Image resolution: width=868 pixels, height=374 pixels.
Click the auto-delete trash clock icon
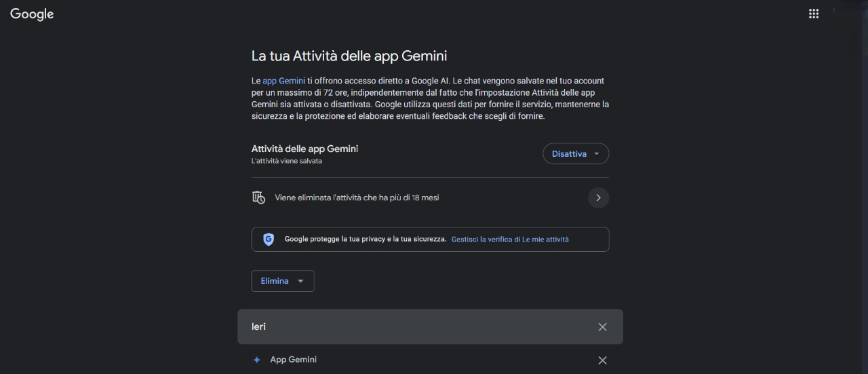(x=258, y=198)
